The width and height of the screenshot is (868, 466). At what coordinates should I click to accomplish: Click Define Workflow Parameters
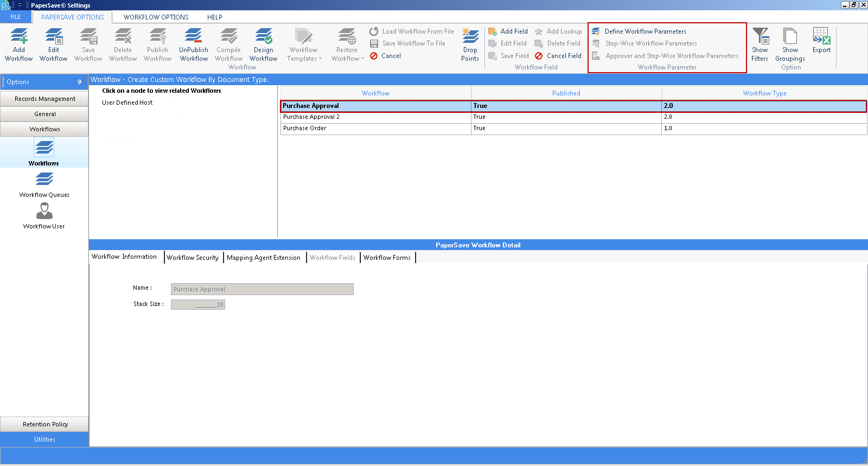639,31
